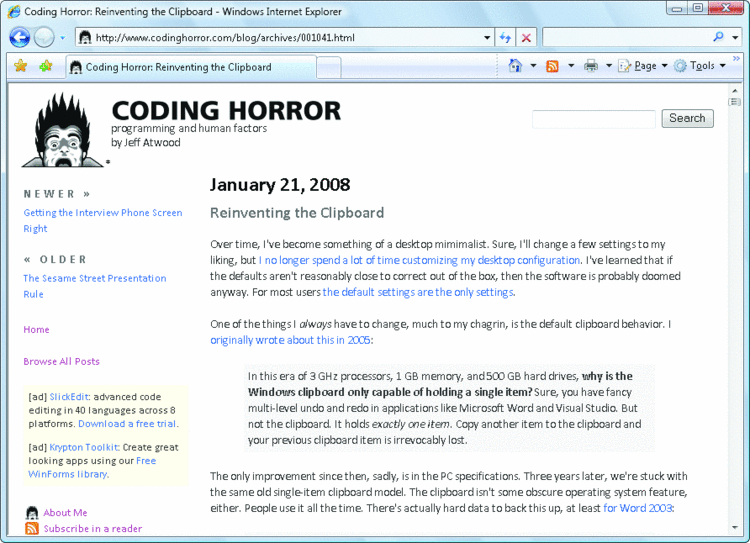Click the About Me avatar icon
This screenshot has height=543, width=750.
(32, 512)
